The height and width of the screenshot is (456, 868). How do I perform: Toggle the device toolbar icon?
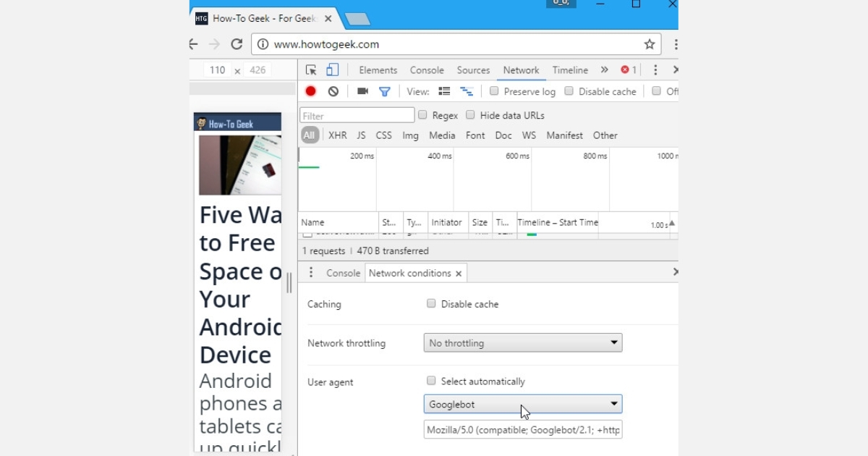(x=332, y=69)
